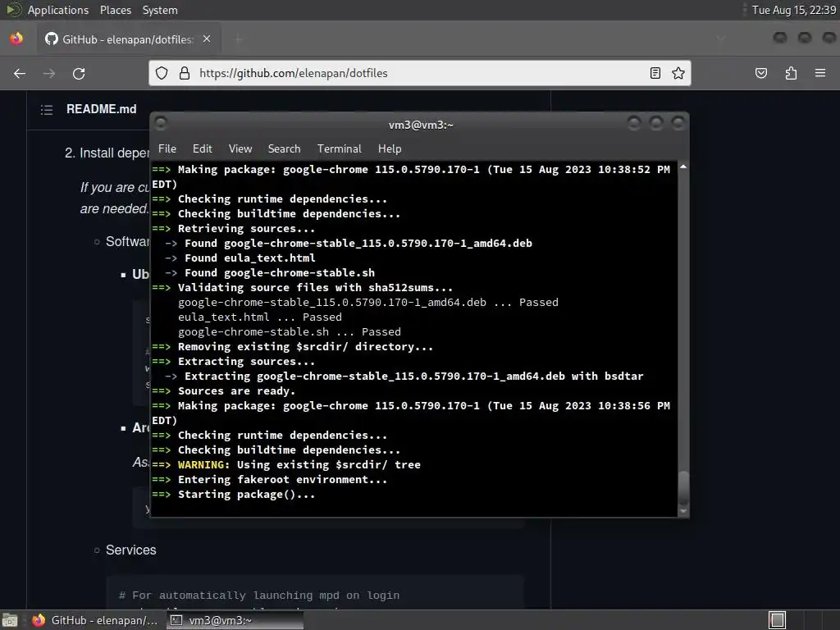The width and height of the screenshot is (840, 630).
Task: Open a new Firefox tab
Action: tap(238, 39)
